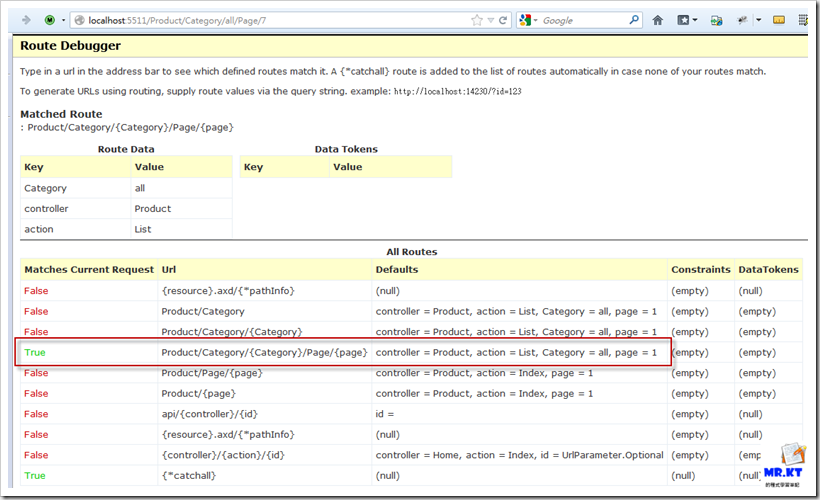820x500 pixels.
Task: Expand the bookmarks menu dropdown arrow
Action: (695, 20)
